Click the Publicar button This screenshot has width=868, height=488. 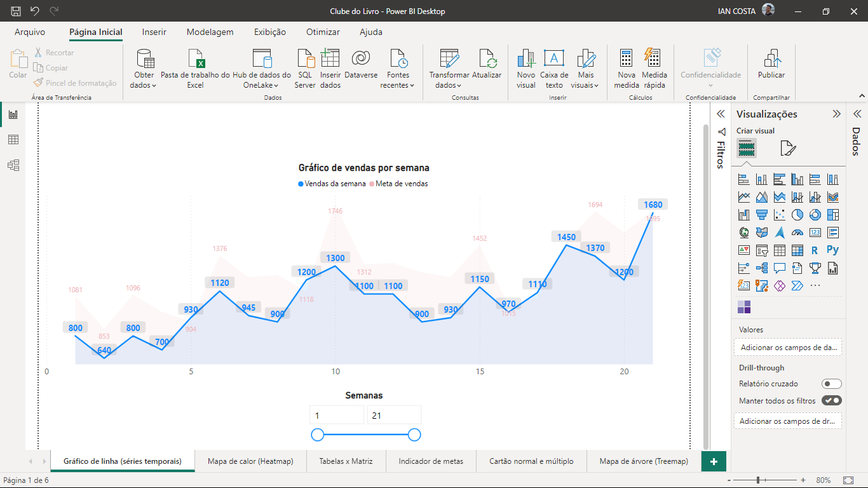pos(771,64)
